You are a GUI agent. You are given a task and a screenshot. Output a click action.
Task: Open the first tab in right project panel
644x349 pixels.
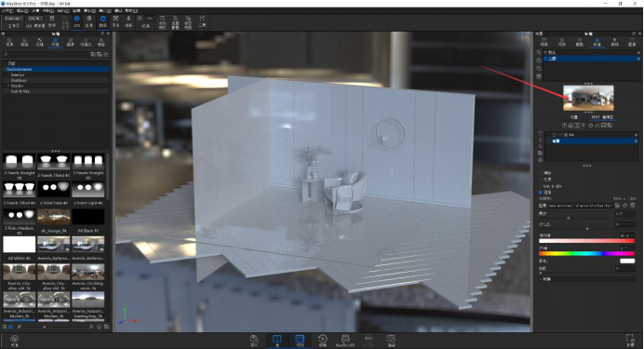[544, 42]
